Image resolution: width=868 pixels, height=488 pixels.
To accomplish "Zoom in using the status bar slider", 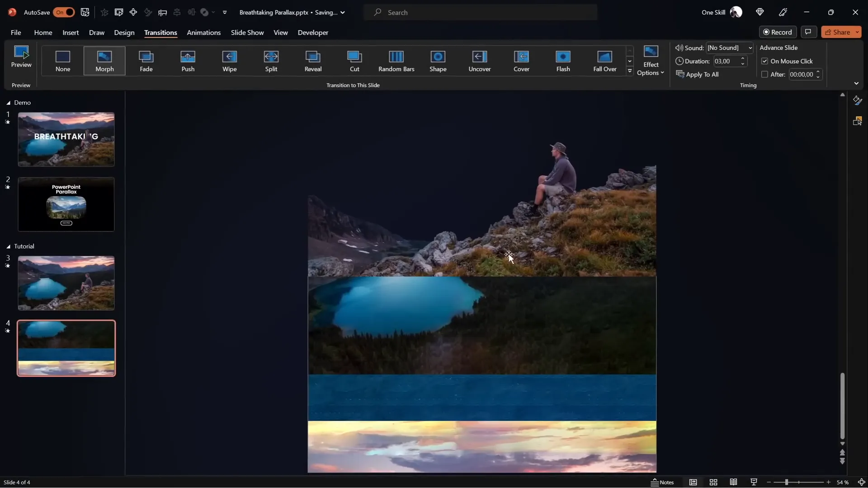I will (829, 482).
